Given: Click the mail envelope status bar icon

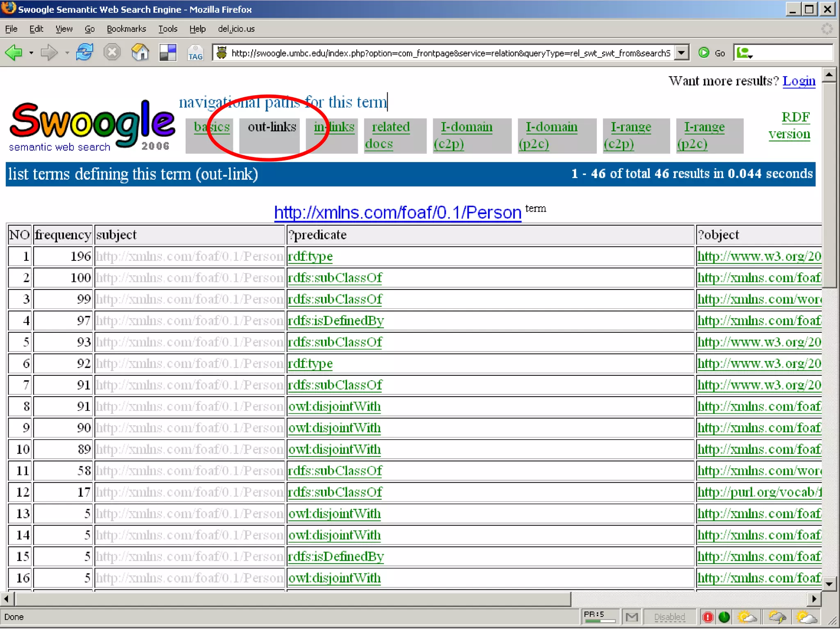Looking at the screenshot, I should (632, 617).
